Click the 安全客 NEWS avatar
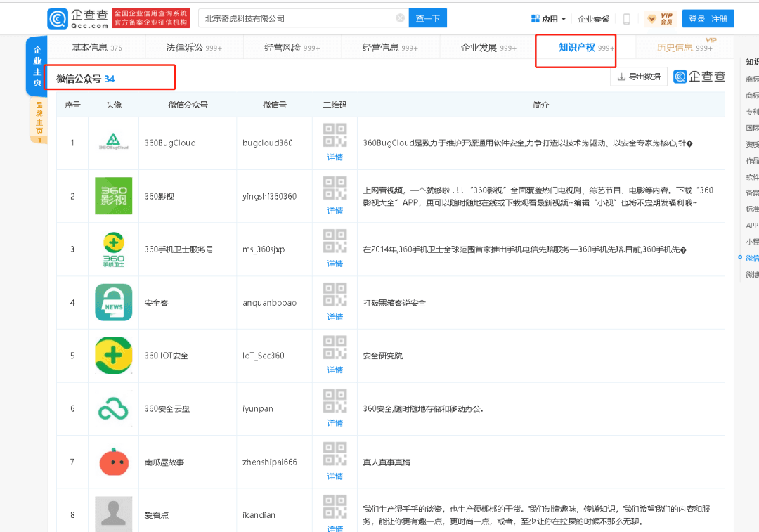The height and width of the screenshot is (532, 759). pyautogui.click(x=113, y=303)
